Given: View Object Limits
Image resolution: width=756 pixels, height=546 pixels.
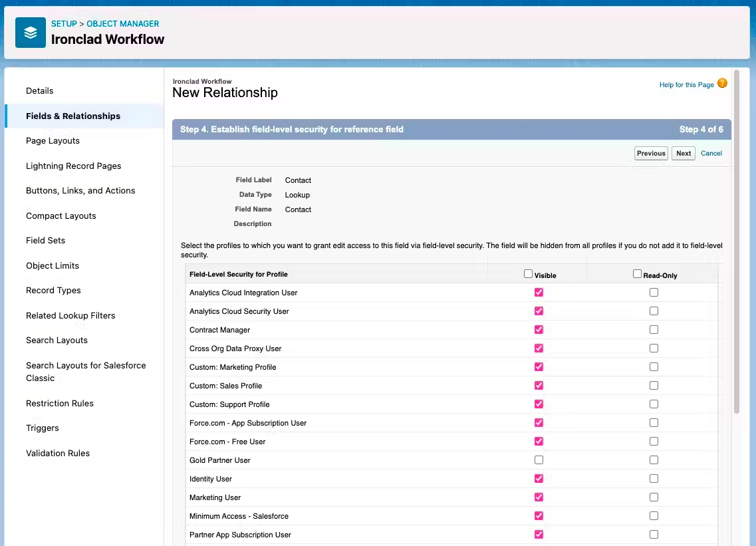Looking at the screenshot, I should click(x=52, y=265).
